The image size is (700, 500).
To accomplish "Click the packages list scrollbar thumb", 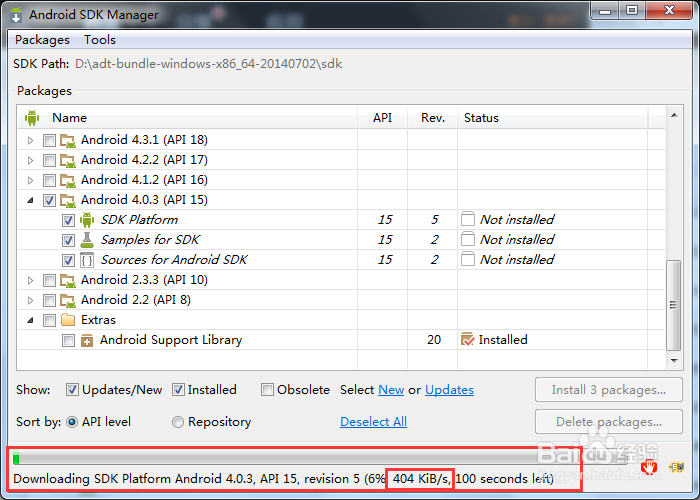I will (673, 305).
